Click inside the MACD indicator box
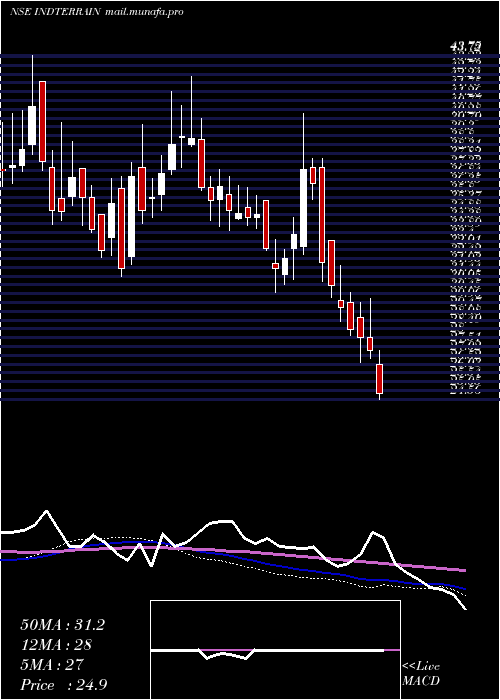 click(275, 650)
